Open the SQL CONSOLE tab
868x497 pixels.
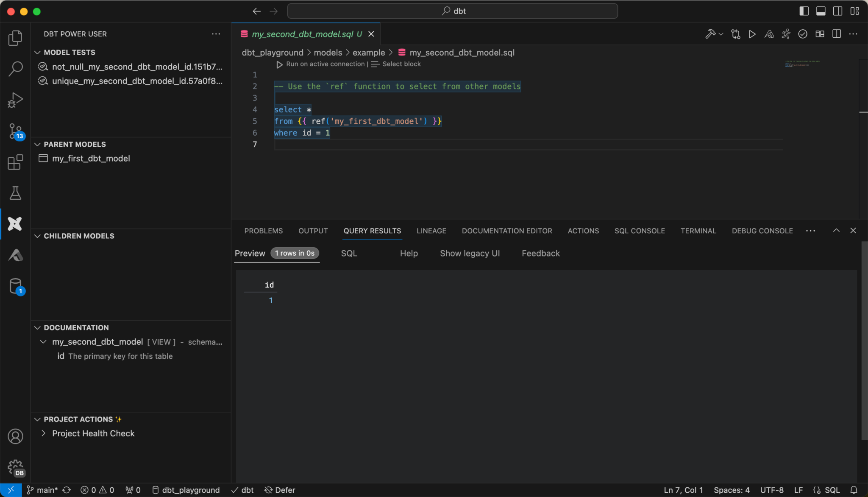tap(639, 231)
